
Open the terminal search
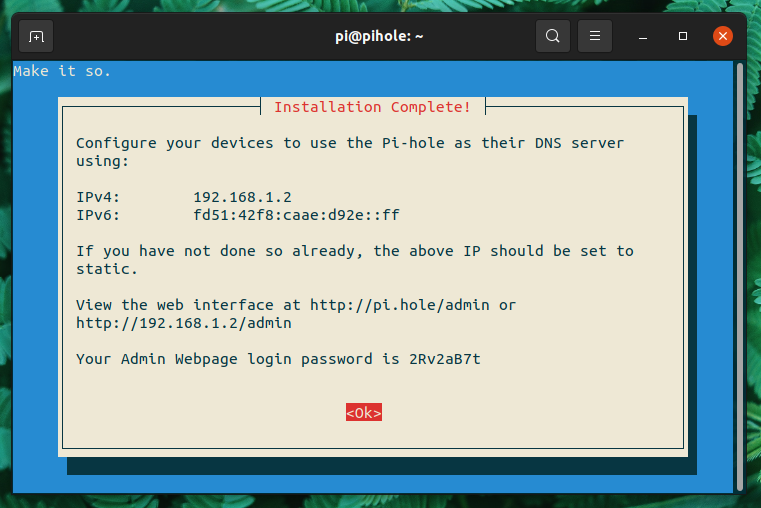(553, 36)
